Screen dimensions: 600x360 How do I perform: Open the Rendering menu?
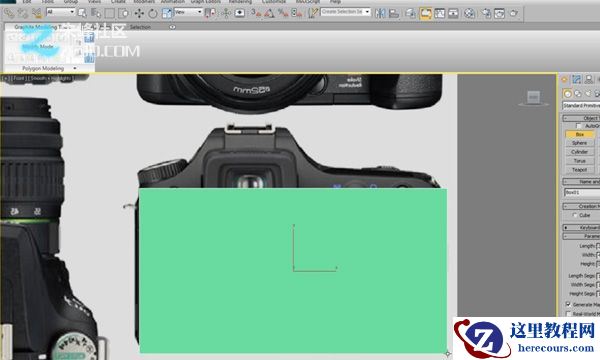(x=240, y=2)
